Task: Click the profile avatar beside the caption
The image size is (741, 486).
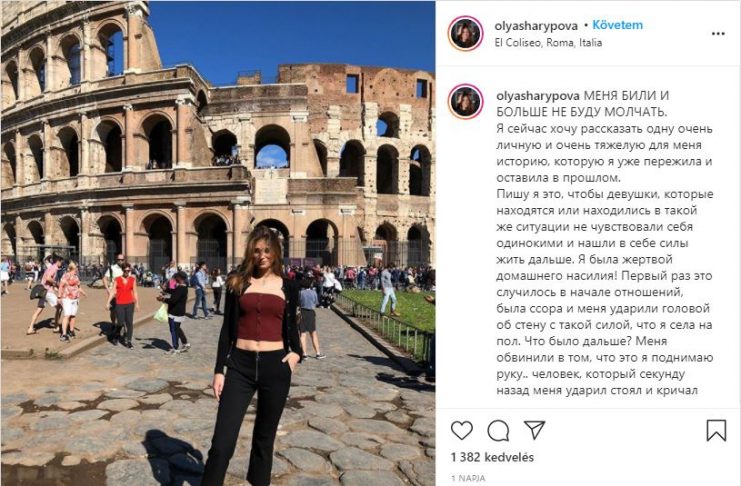Action: pyautogui.click(x=465, y=102)
